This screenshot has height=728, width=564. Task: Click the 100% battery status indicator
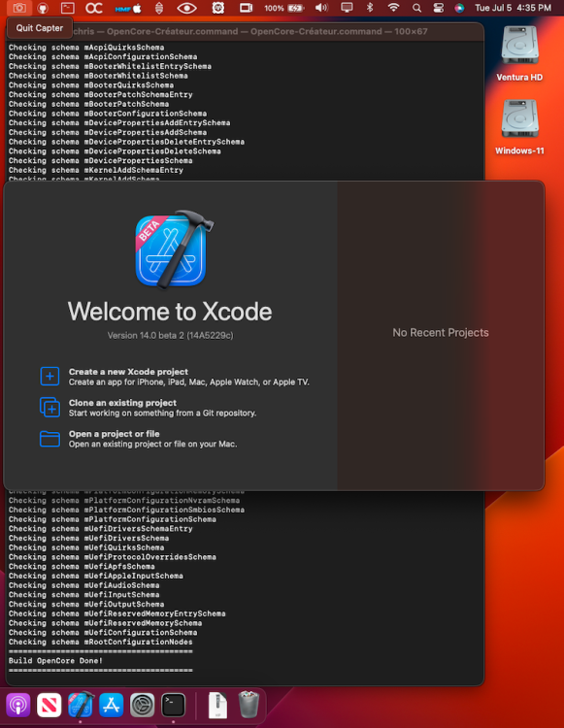(x=284, y=8)
